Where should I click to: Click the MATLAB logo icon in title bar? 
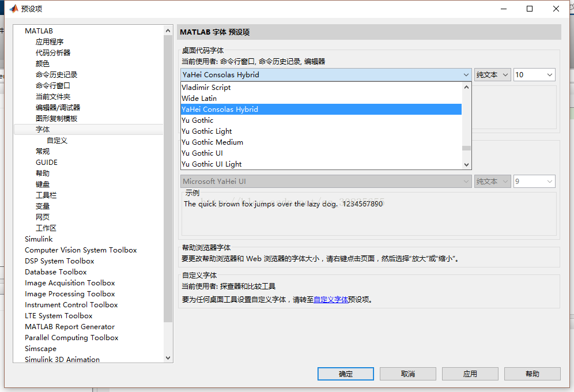click(x=14, y=9)
